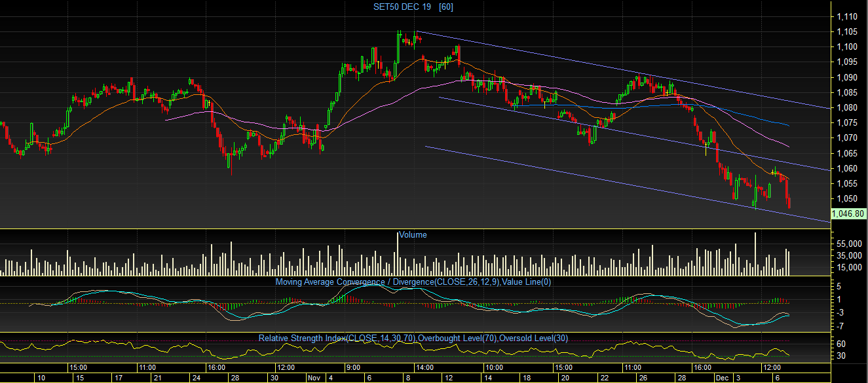Select the 1,080 price axis label
868x383 pixels.
[x=847, y=107]
